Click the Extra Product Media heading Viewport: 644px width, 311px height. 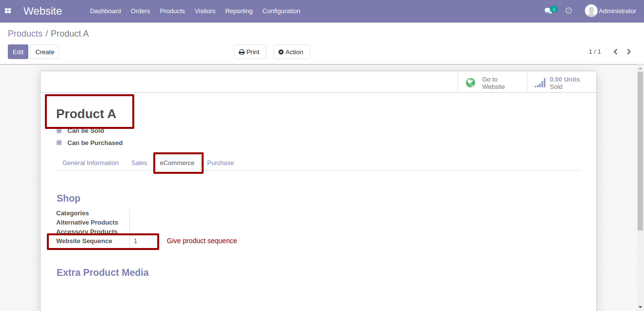pos(103,272)
